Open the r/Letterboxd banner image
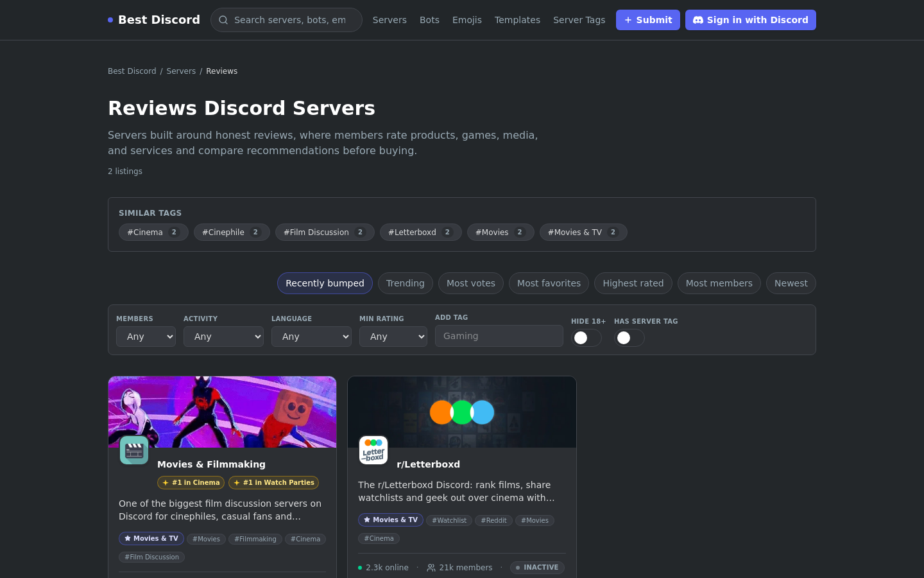The image size is (924, 578). point(462,412)
